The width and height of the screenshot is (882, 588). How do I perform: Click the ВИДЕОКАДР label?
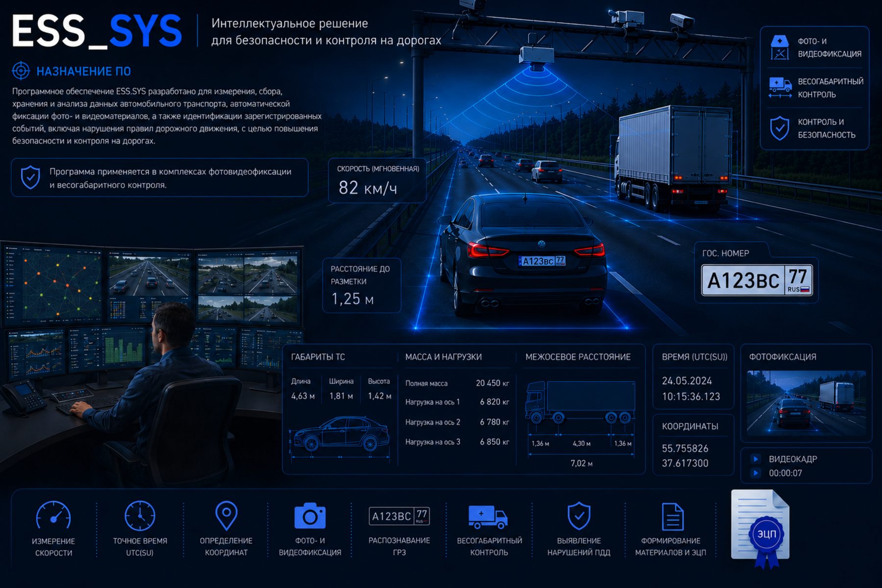coord(793,459)
